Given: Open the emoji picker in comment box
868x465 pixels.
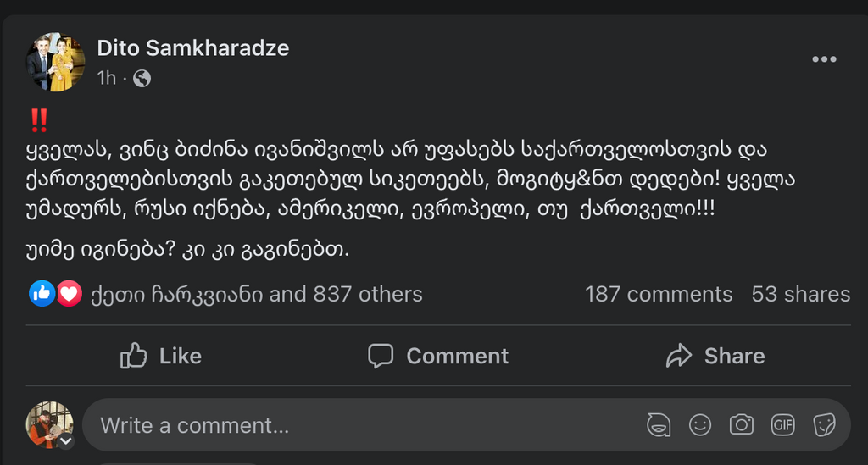Looking at the screenshot, I should pyautogui.click(x=700, y=424).
